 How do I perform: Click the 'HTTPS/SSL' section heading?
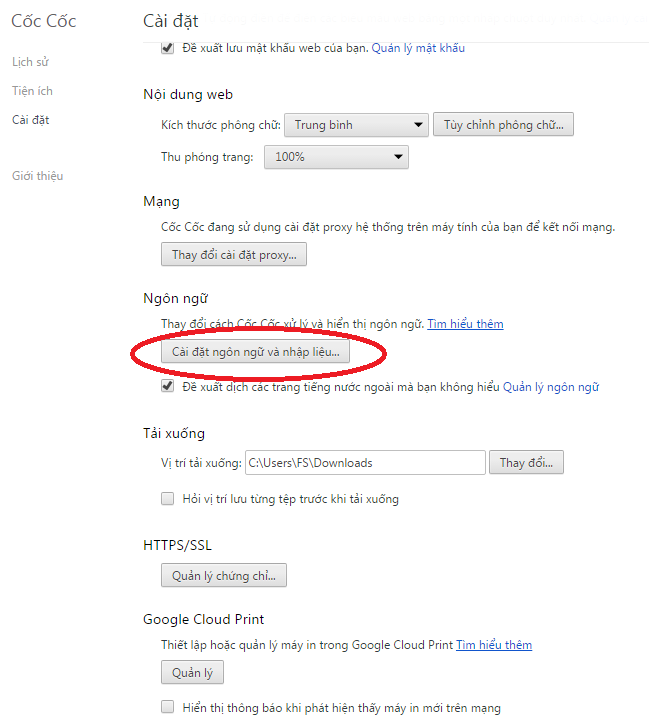[178, 545]
